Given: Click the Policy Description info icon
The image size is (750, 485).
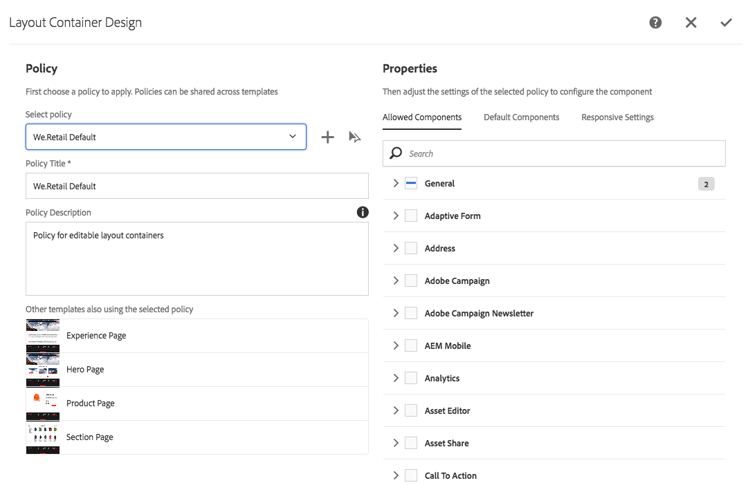Looking at the screenshot, I should click(x=362, y=212).
